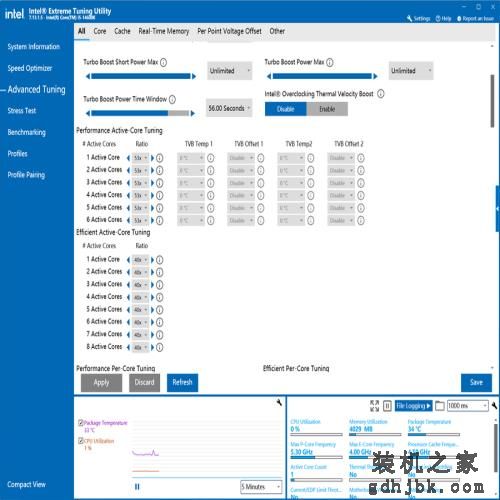Screen dimensions: 500x500
Task: Decrease performance 3 Active Cores ratio with left arrow
Action: tap(128, 183)
